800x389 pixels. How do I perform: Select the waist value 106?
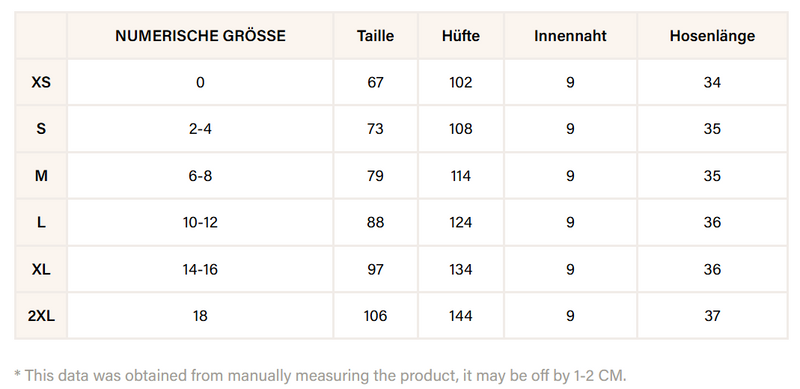coord(375,315)
